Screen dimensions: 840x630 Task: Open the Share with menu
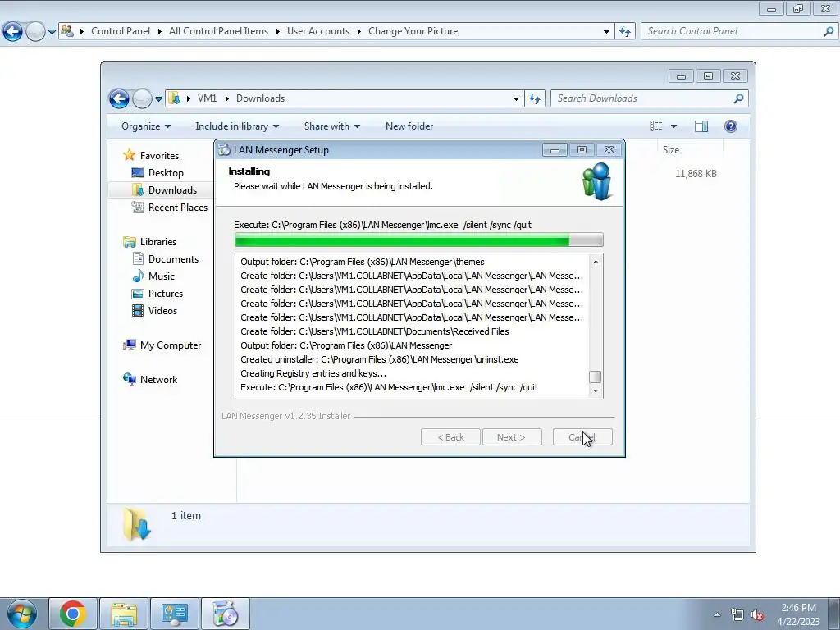pyautogui.click(x=331, y=126)
